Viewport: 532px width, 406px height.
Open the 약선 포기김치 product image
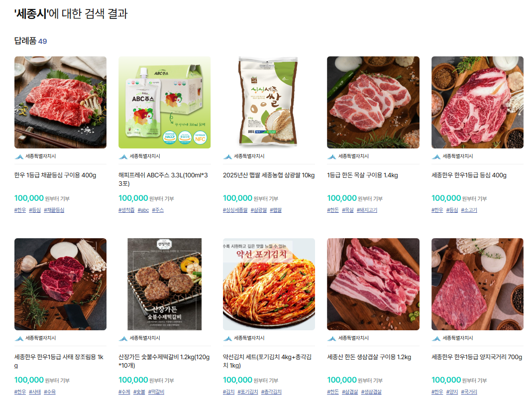(x=269, y=284)
